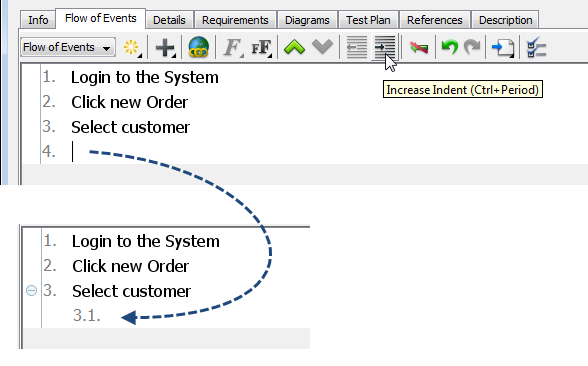Click the gray Redo arrow
Image resolution: width=588 pixels, height=366 pixels.
472,47
